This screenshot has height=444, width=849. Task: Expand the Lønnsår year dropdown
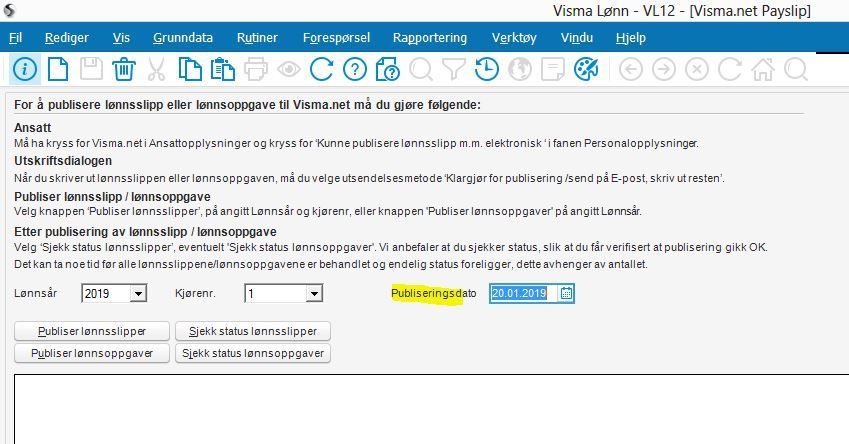pyautogui.click(x=139, y=293)
